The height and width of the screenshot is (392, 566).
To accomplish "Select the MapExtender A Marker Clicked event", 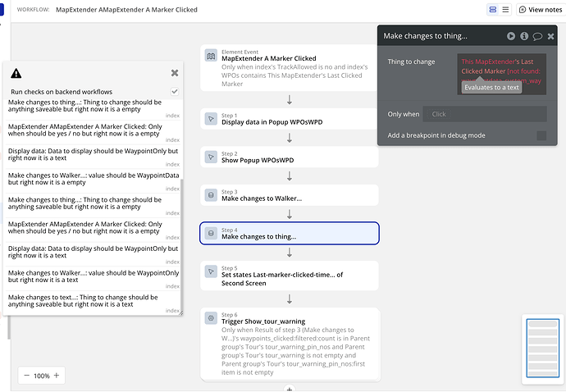I will point(290,68).
